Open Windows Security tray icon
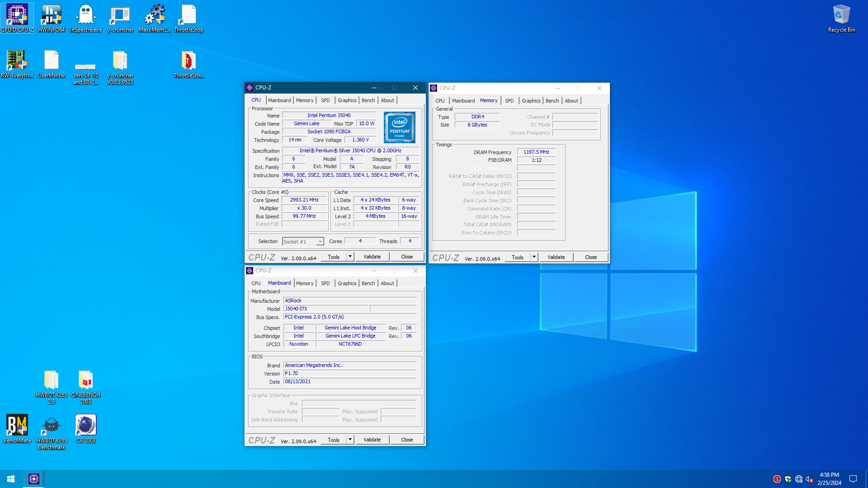This screenshot has height=488, width=868. [788, 479]
